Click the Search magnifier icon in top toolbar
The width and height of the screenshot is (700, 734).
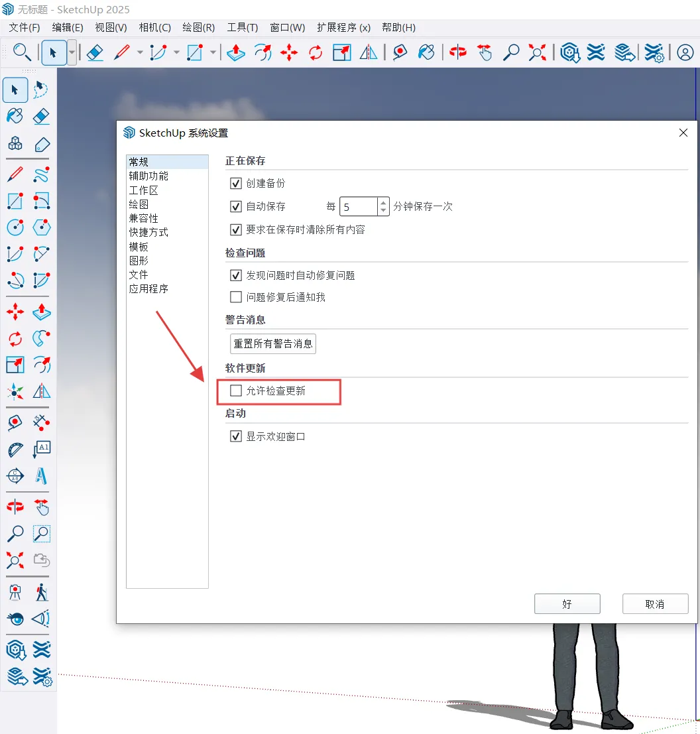point(21,52)
